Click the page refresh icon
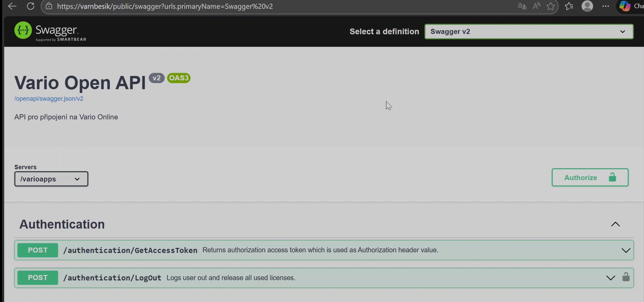 point(31,6)
